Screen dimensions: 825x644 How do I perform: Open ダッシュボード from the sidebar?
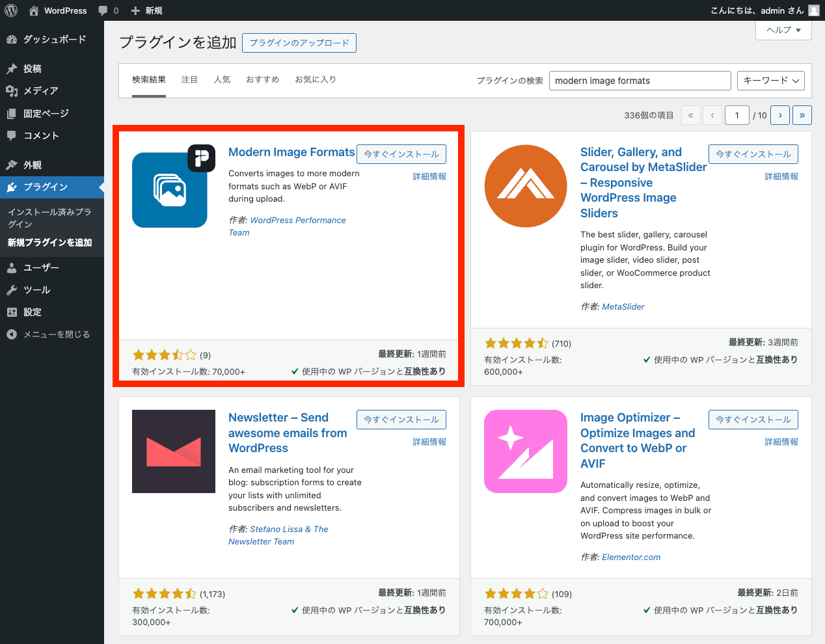point(52,40)
